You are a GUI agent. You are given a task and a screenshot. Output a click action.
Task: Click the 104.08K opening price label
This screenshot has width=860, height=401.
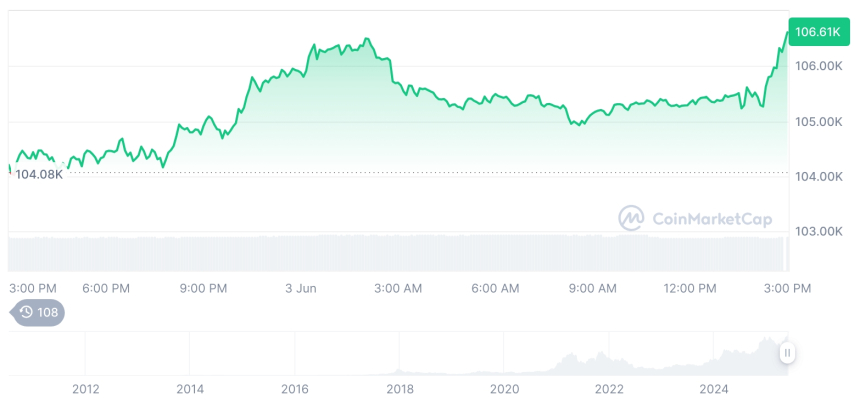[39, 174]
